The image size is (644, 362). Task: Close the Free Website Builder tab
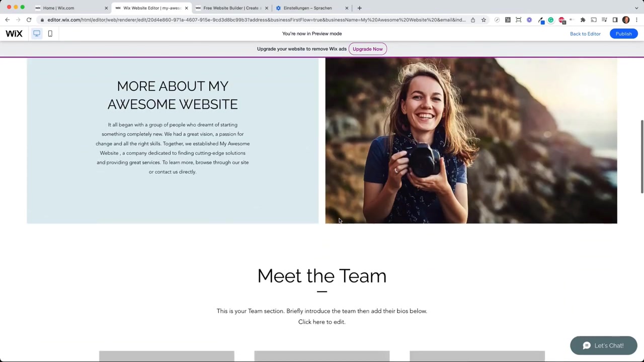click(x=267, y=8)
